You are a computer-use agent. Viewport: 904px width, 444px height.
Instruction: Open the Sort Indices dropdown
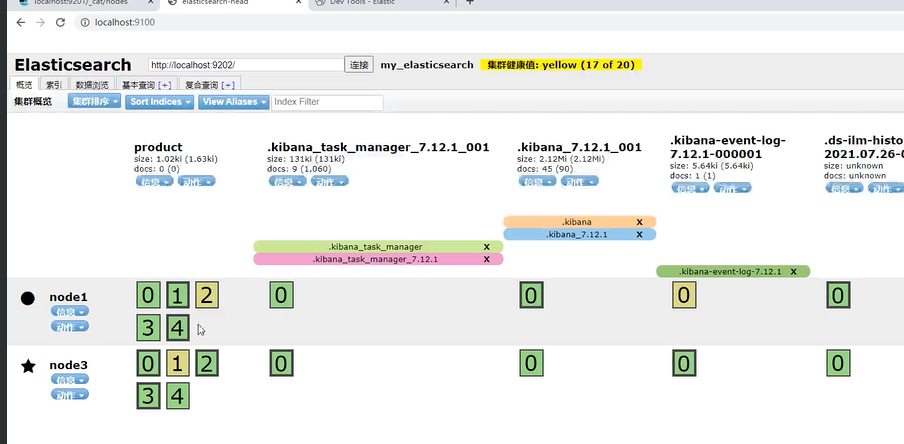tap(160, 101)
